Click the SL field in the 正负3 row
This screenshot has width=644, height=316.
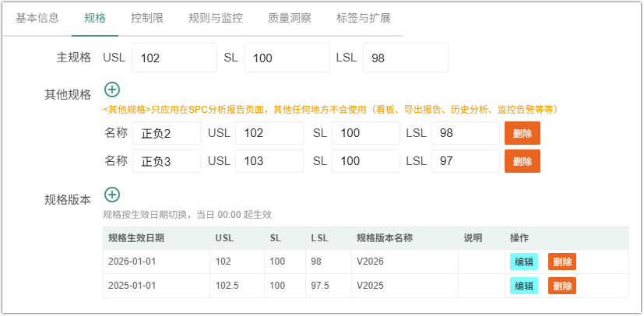click(x=366, y=161)
